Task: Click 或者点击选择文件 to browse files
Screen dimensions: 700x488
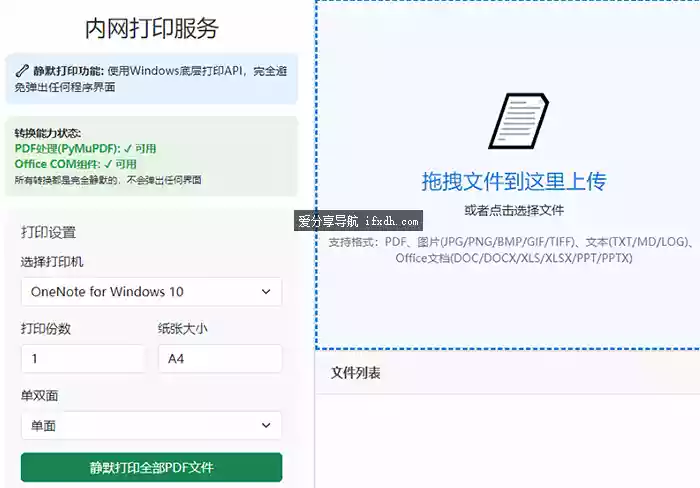Action: pyautogui.click(x=514, y=211)
